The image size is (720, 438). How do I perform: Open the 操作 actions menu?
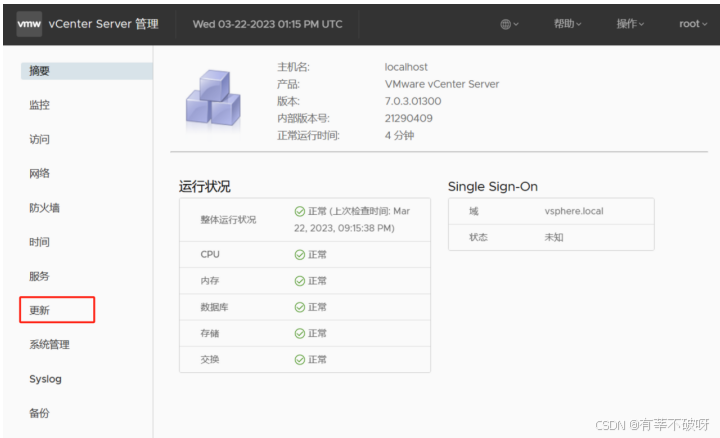point(630,24)
